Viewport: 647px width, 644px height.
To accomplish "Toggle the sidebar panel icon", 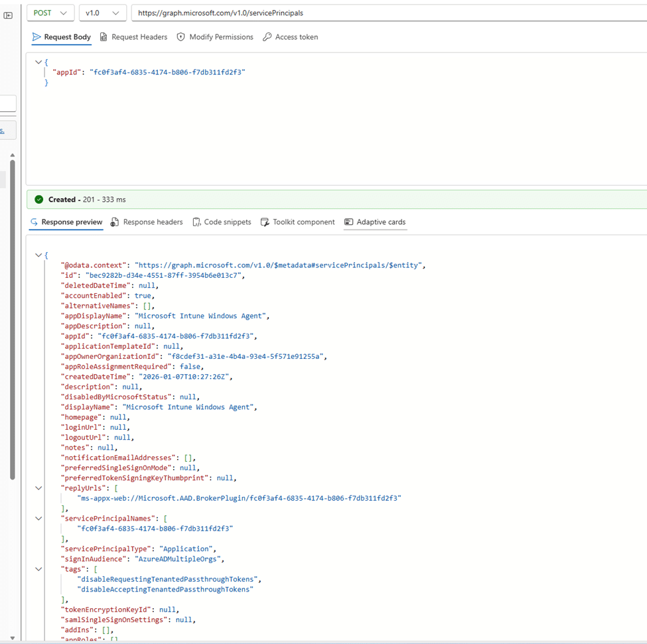I will (x=8, y=15).
